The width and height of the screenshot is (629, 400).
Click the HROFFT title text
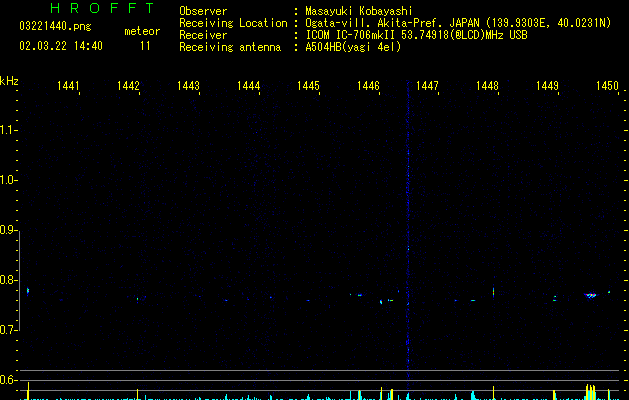pos(103,8)
